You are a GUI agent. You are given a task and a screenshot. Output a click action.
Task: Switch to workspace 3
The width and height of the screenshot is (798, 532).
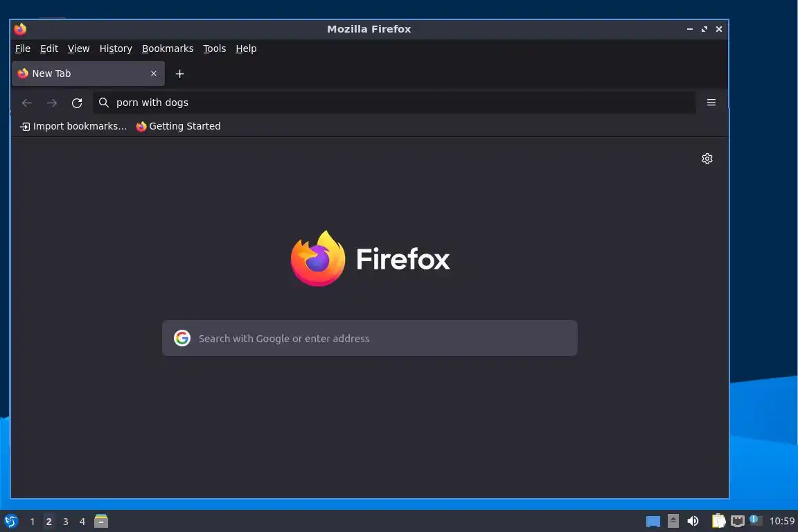[x=65, y=522]
